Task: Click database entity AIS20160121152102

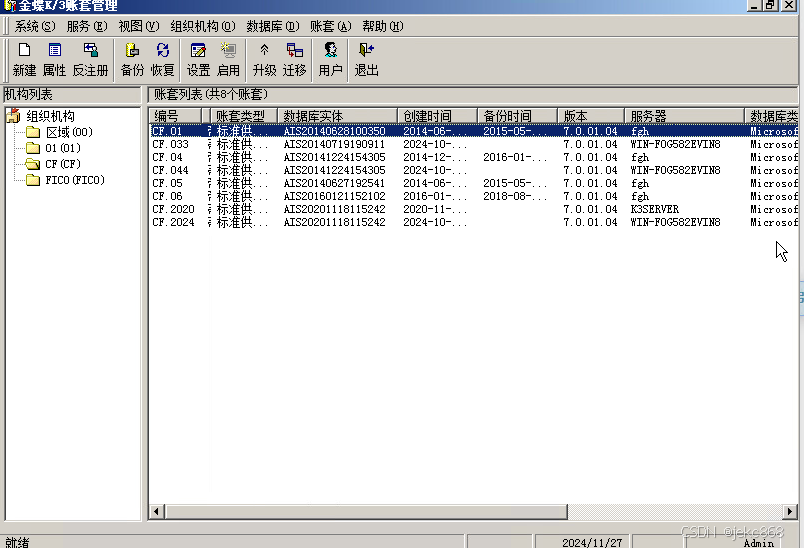Action: pos(334,196)
